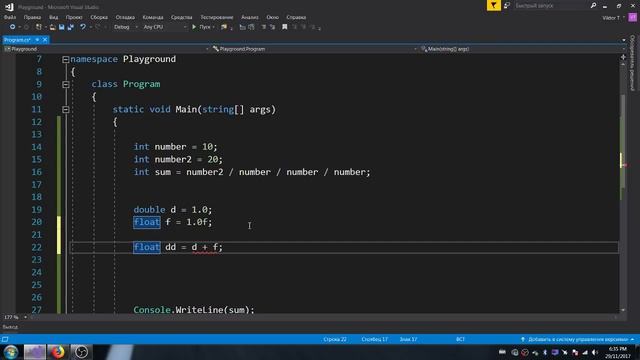Open the Анализ menu

tap(249, 17)
